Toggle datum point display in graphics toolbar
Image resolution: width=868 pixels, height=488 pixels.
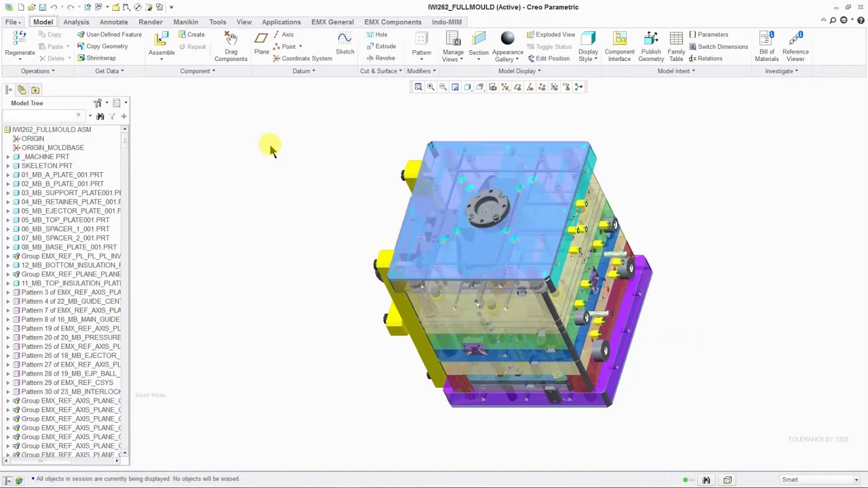click(x=542, y=87)
